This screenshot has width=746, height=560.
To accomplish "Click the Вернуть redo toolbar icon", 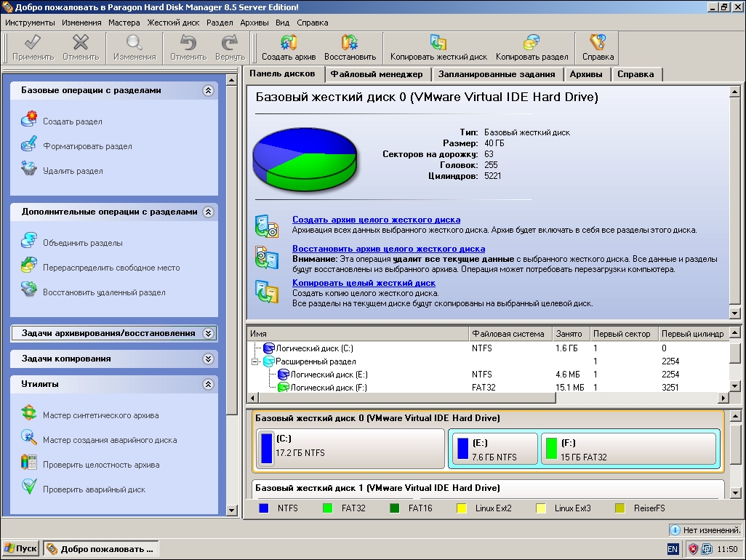I will [230, 42].
